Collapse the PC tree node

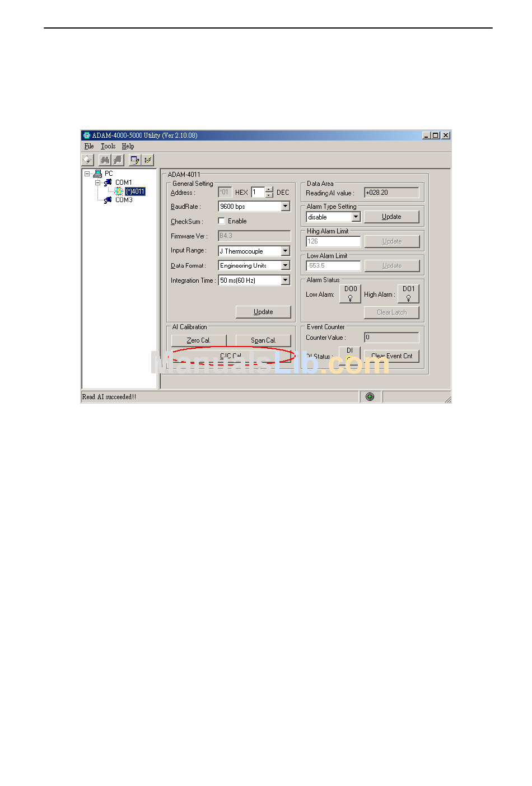pyautogui.click(x=87, y=174)
